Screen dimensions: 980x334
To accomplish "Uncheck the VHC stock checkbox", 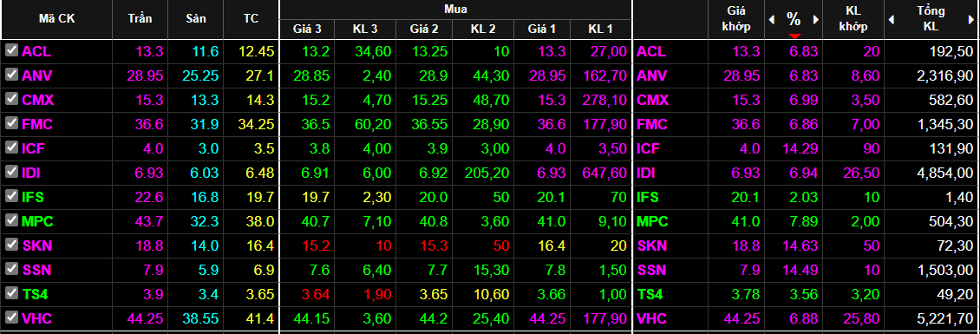I will pyautogui.click(x=11, y=318).
